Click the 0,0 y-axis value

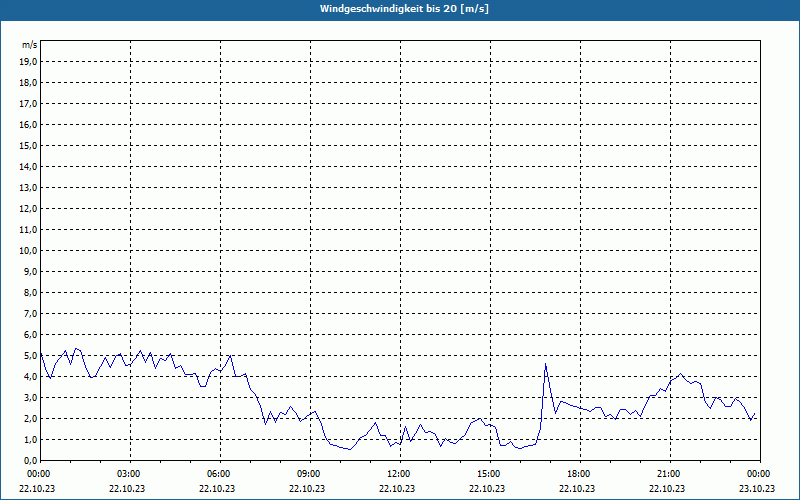point(31,461)
